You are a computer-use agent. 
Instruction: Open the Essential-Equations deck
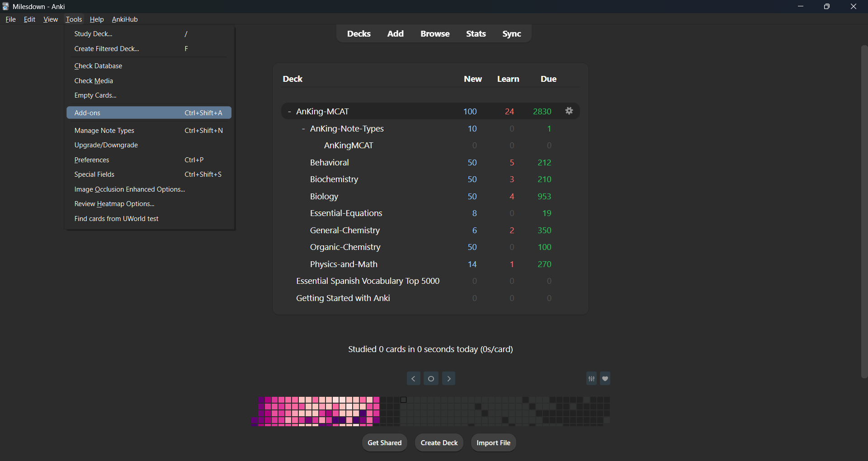[x=346, y=213]
